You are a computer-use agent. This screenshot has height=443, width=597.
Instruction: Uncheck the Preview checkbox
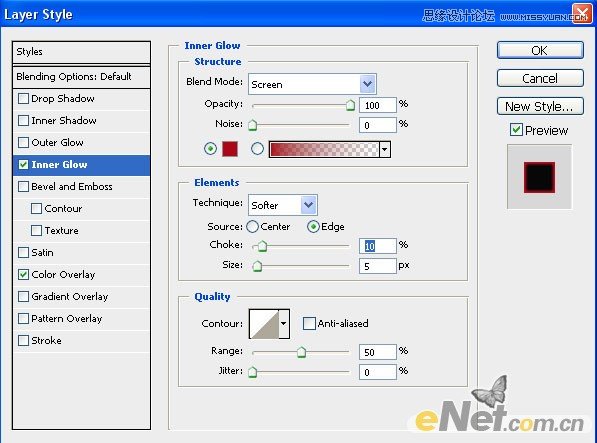point(516,130)
